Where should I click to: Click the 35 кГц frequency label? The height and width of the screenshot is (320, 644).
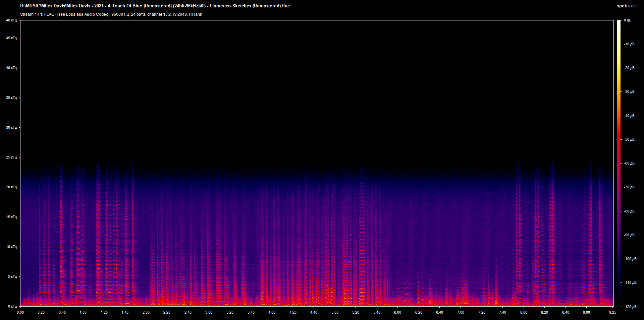11,98
